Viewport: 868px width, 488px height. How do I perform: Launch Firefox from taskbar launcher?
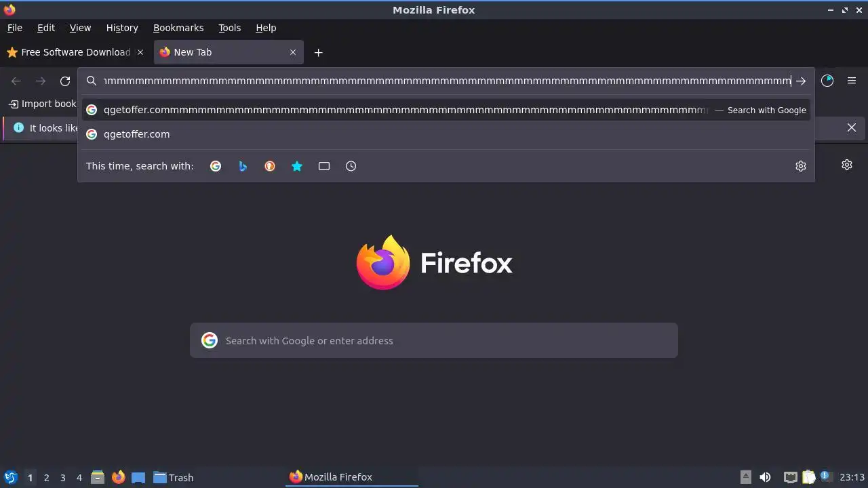(118, 477)
